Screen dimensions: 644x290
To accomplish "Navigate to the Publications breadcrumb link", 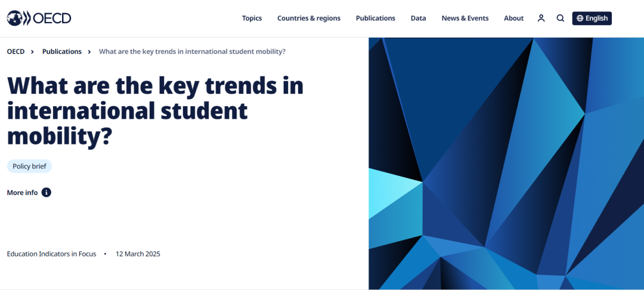I will tap(61, 52).
